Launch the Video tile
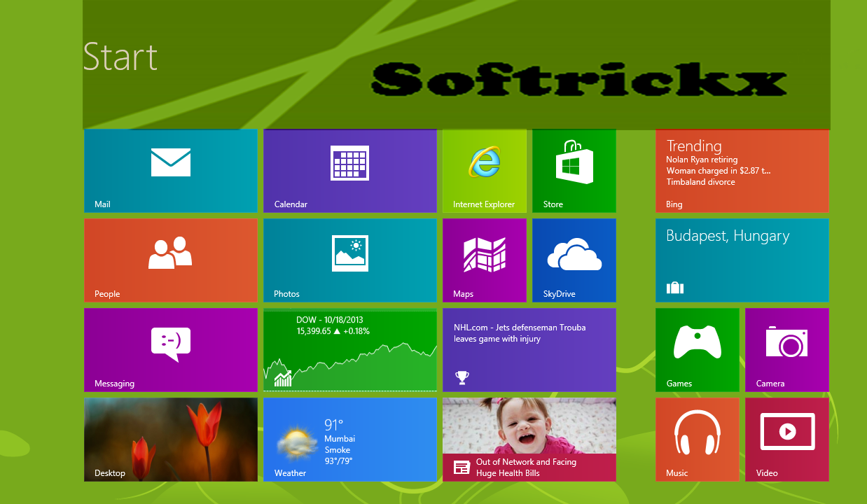Screen dimensions: 867x504 pyautogui.click(x=787, y=440)
